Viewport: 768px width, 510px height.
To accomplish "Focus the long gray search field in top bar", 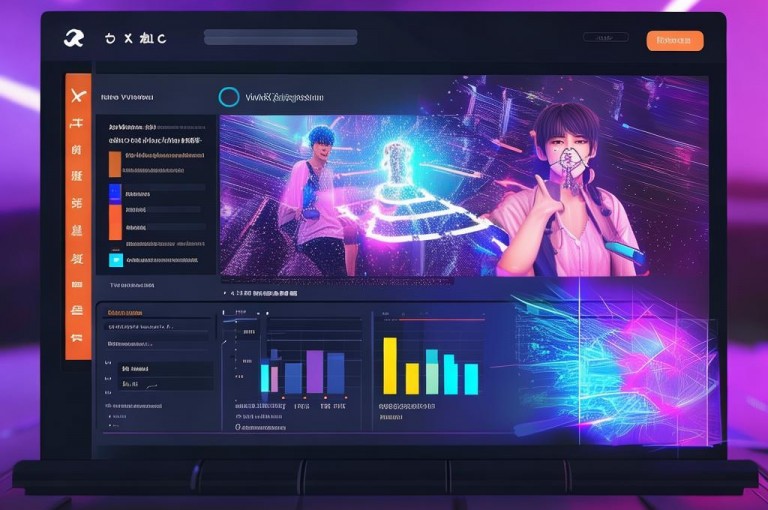I will point(281,37).
